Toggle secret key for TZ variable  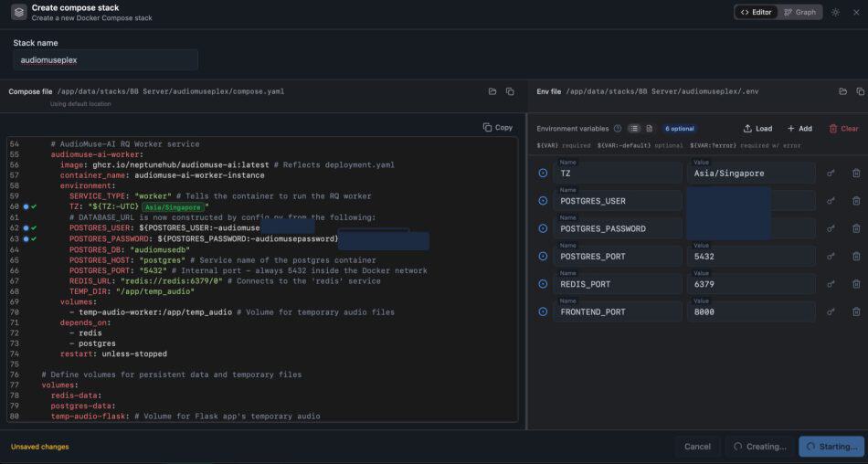(x=831, y=174)
